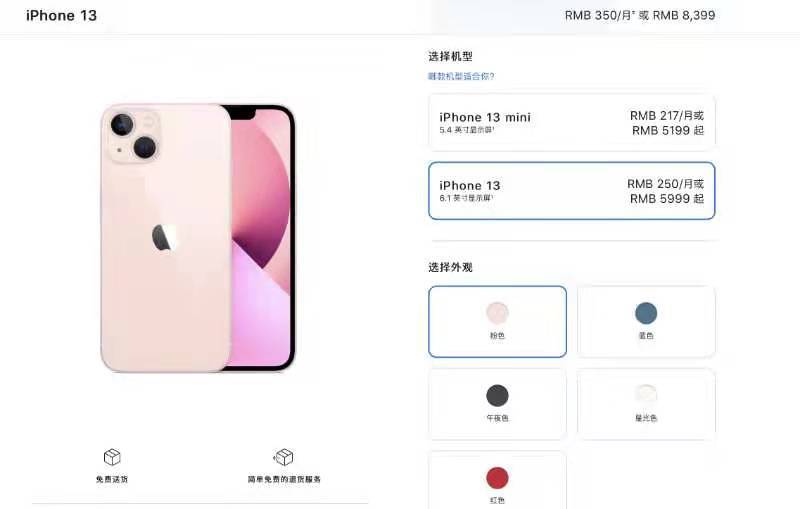Click the RMB 5999 起 iPhone 13 price
The width and height of the screenshot is (800, 509).
pyautogui.click(x=667, y=199)
